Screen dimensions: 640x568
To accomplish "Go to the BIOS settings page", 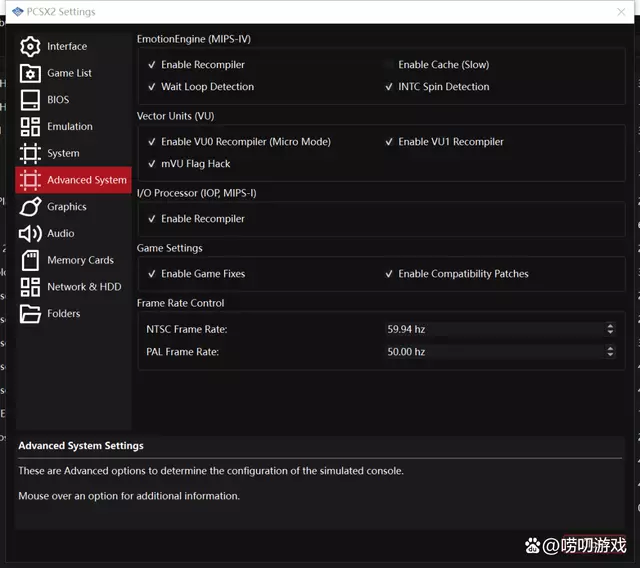I will tap(73, 100).
